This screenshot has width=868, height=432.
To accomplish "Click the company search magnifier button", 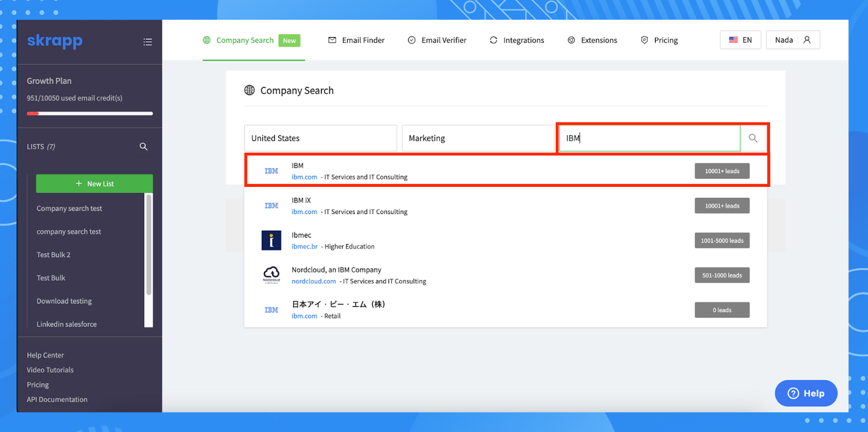I will tap(753, 138).
